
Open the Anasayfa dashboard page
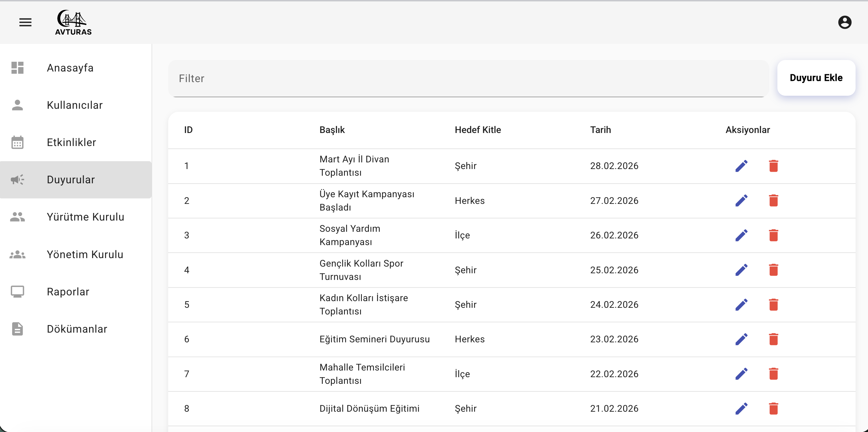coord(70,68)
